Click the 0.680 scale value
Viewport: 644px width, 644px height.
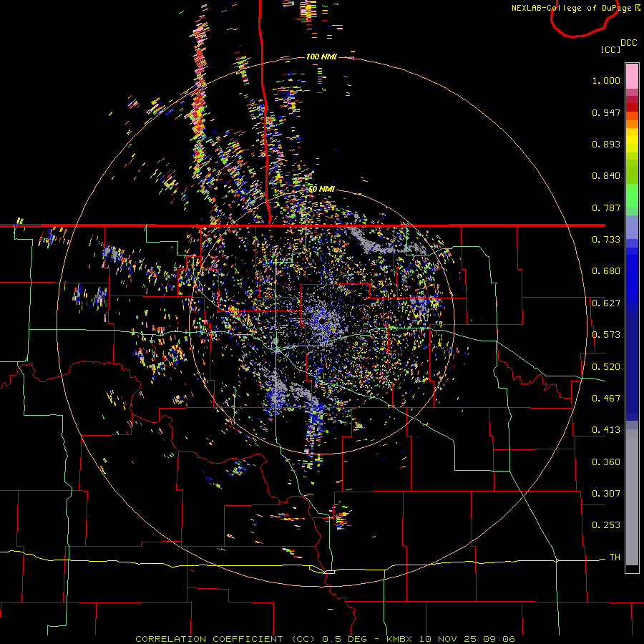pyautogui.click(x=606, y=271)
